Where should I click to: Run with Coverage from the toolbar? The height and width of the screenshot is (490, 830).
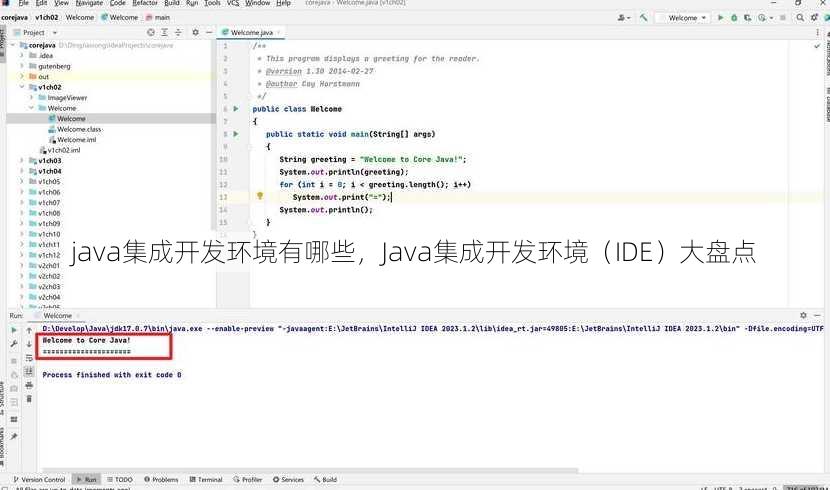click(x=747, y=17)
